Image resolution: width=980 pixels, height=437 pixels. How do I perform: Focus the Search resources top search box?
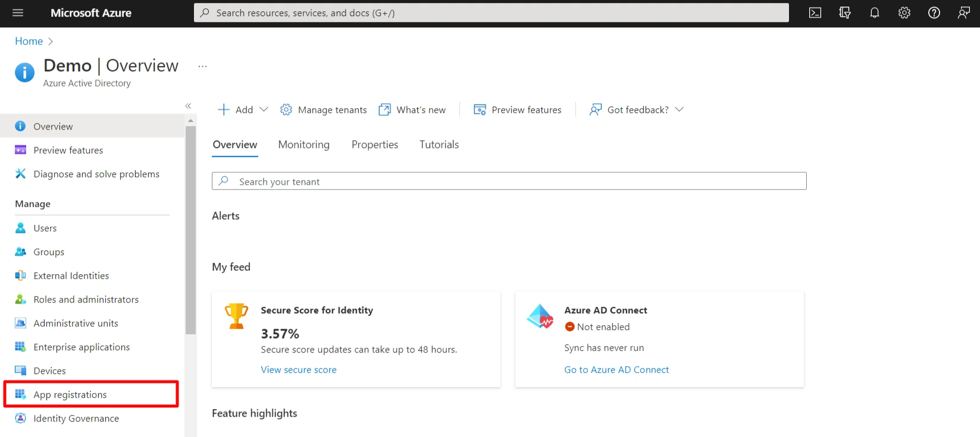[491, 12]
